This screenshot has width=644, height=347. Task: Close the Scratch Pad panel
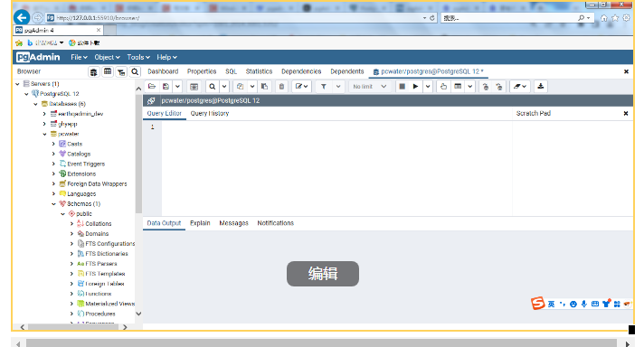[626, 114]
